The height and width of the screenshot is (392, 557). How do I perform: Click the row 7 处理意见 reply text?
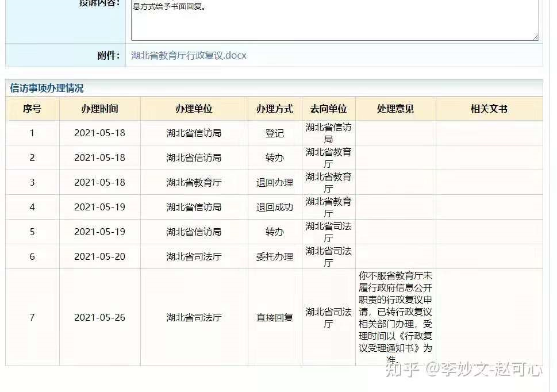point(395,317)
